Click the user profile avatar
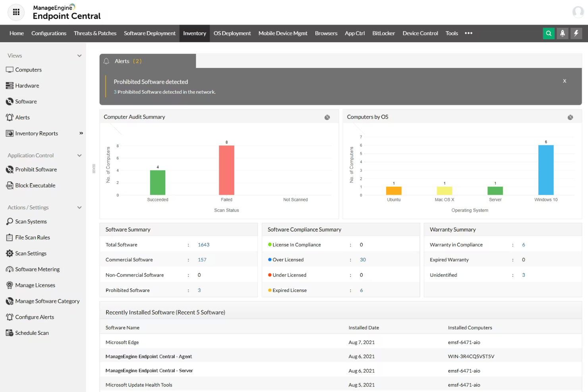Image resolution: width=588 pixels, height=392 pixels. (578, 12)
